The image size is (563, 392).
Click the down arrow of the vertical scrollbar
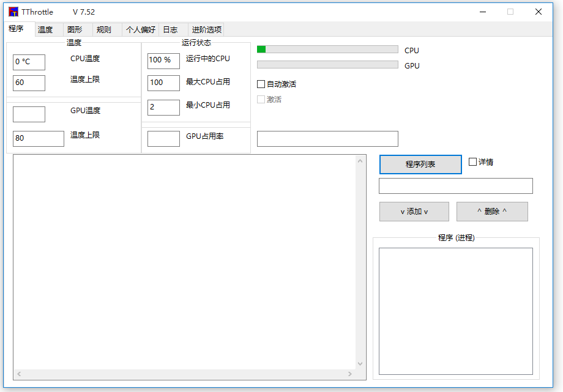point(360,364)
